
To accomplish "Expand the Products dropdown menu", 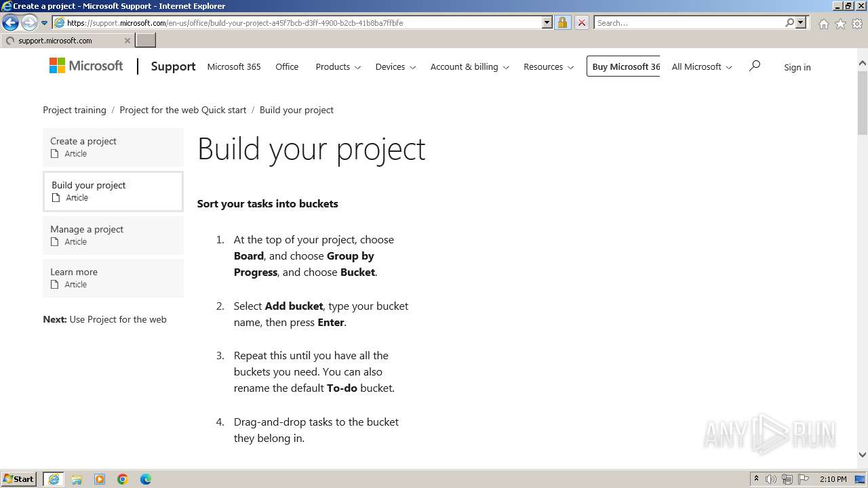I will pyautogui.click(x=338, y=66).
